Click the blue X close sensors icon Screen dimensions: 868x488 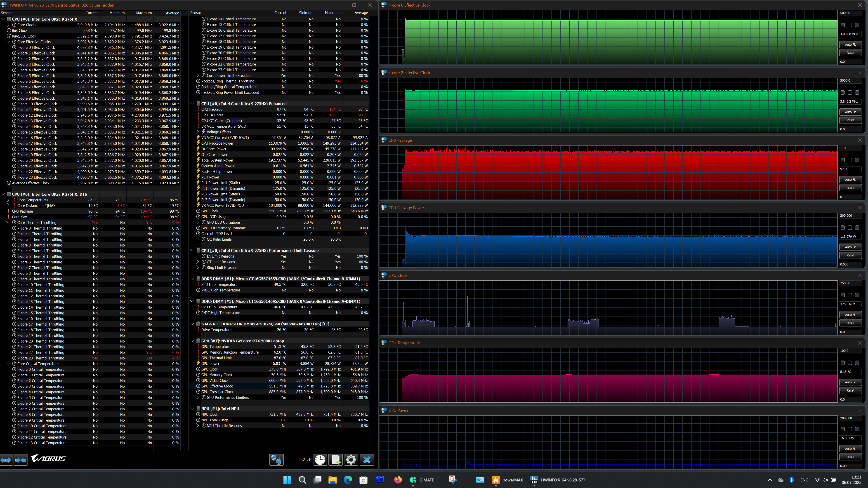367,460
